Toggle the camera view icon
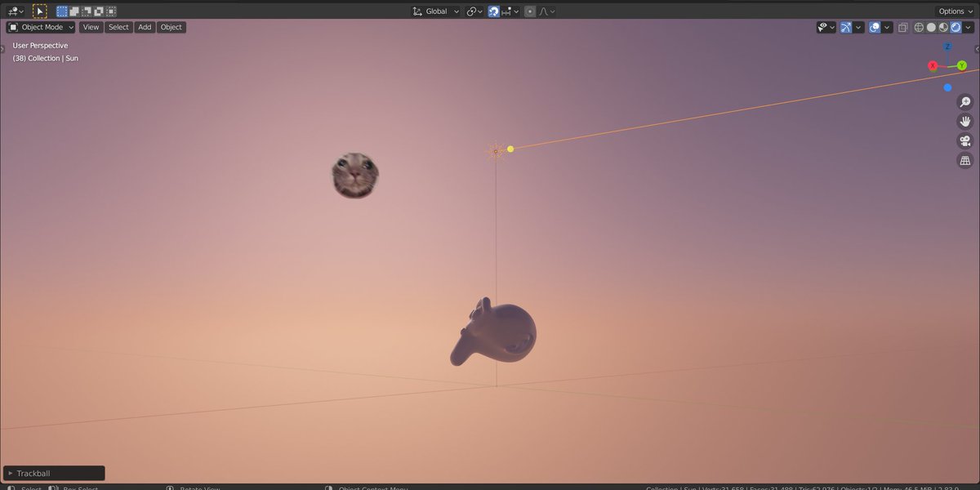Image resolution: width=980 pixels, height=490 pixels. (x=964, y=141)
